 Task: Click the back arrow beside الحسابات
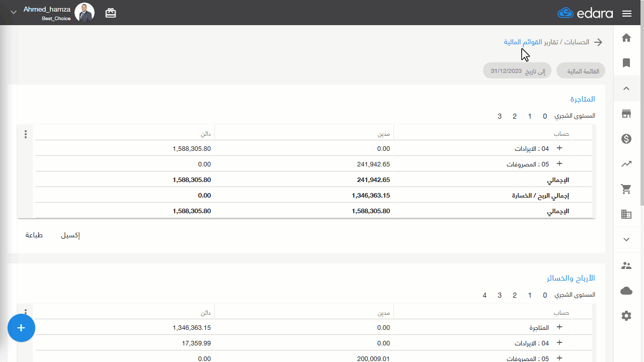pyautogui.click(x=598, y=42)
